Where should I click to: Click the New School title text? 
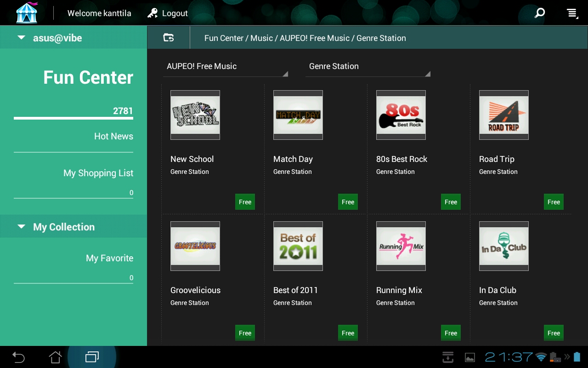pos(192,159)
